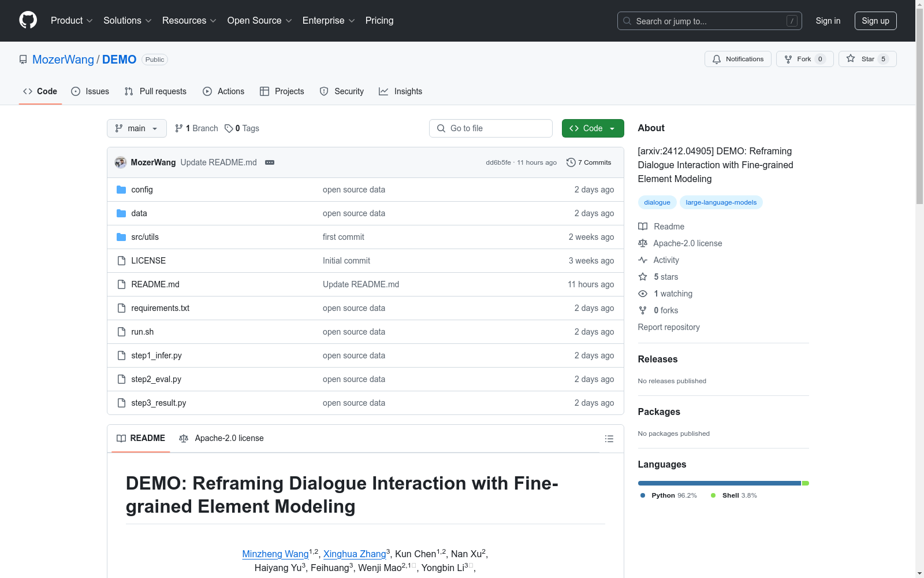Click the README.md file icon
Viewport: 924px width, 578px height.
coord(121,284)
